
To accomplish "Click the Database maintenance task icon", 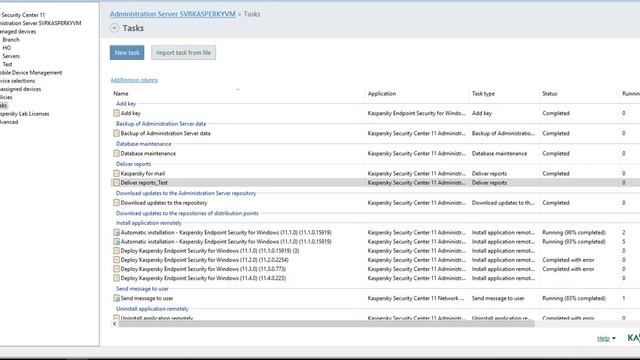I will tap(116, 153).
